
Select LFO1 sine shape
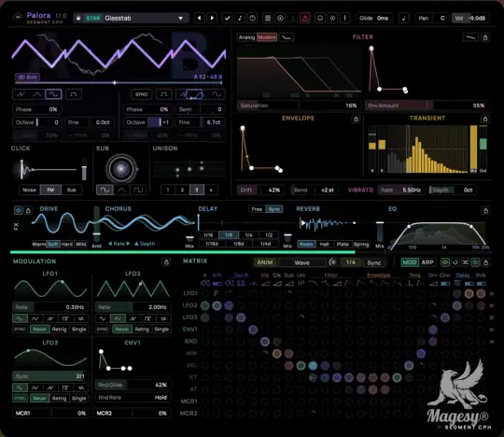click(x=20, y=318)
